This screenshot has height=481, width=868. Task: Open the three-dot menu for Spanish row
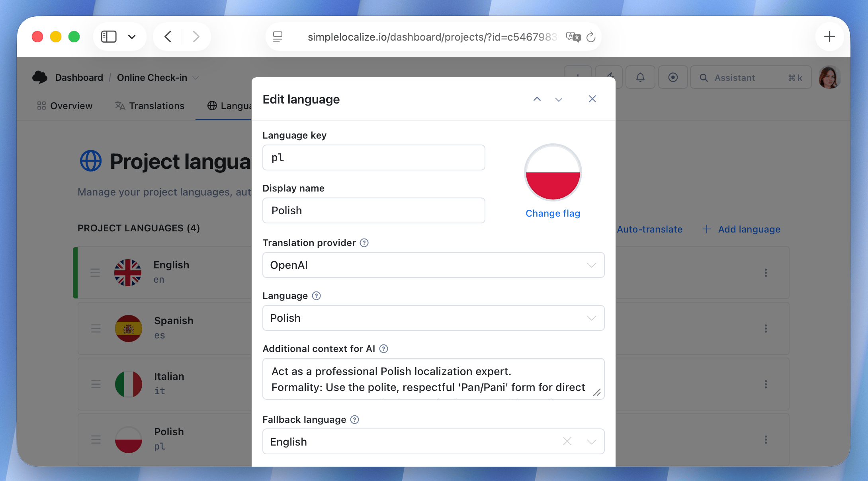pos(766,328)
